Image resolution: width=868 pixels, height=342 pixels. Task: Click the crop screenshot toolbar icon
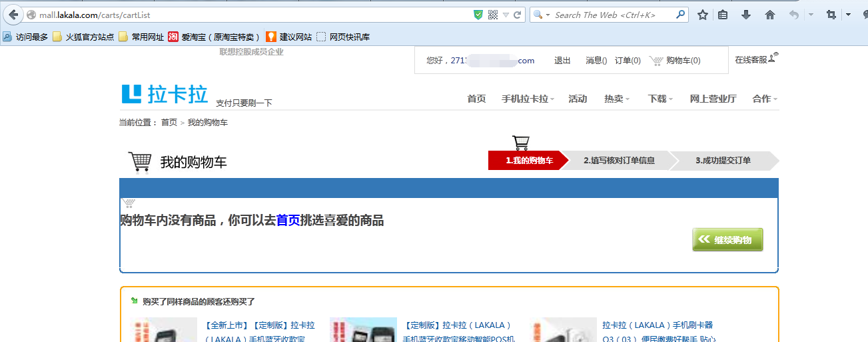(x=831, y=15)
